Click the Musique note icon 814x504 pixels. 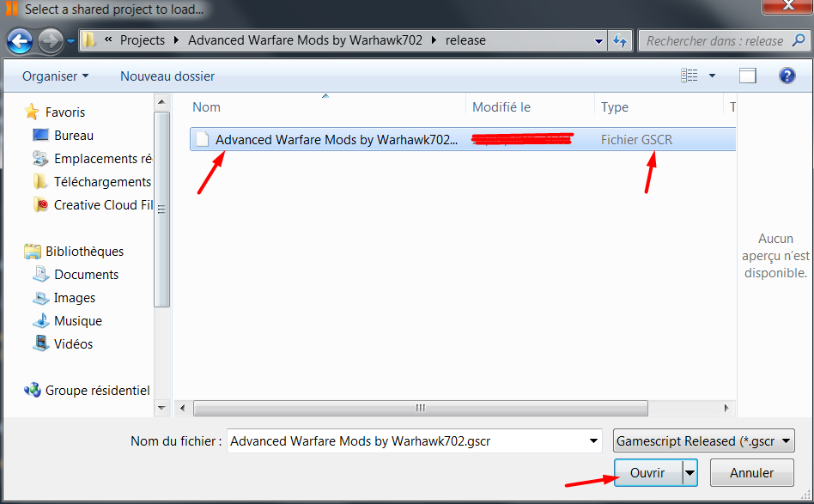click(40, 320)
